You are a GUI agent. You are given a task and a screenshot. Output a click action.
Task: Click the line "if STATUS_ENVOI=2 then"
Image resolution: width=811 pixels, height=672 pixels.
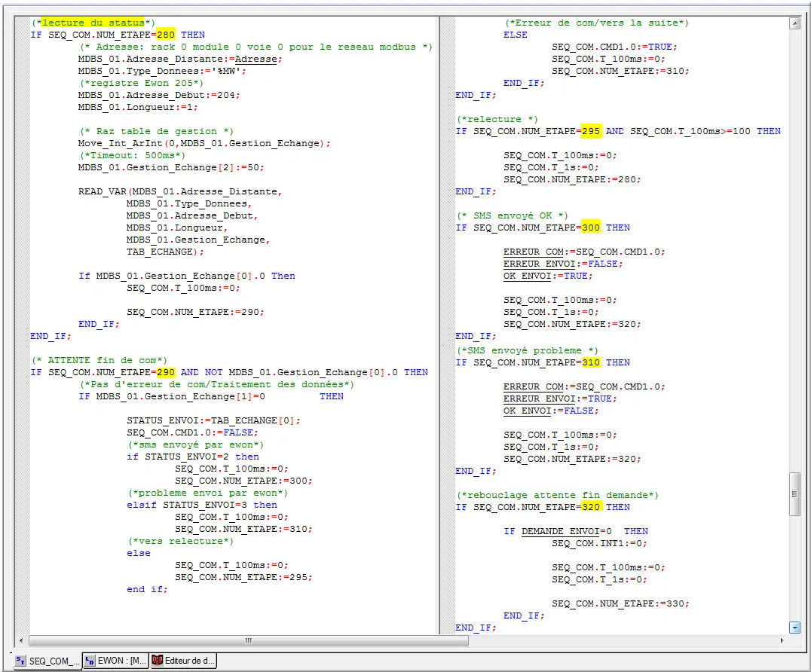[193, 457]
